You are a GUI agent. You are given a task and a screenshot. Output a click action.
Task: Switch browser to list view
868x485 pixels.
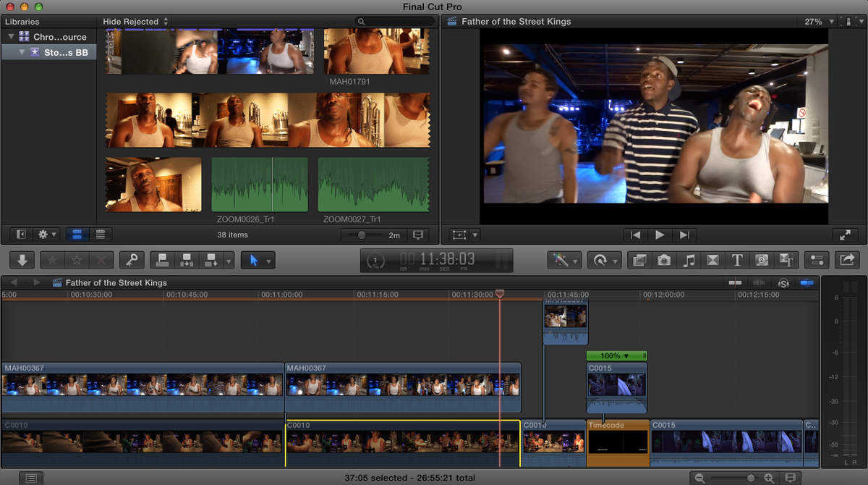(101, 235)
